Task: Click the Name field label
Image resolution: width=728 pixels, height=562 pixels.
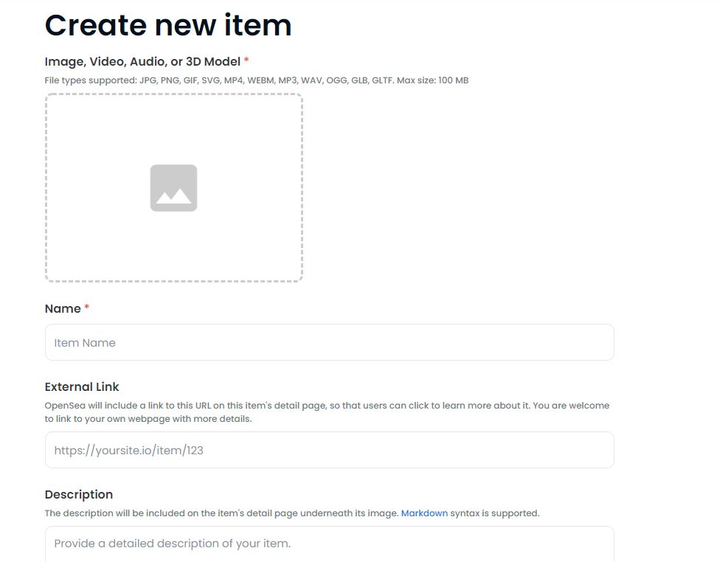Action: click(63, 308)
